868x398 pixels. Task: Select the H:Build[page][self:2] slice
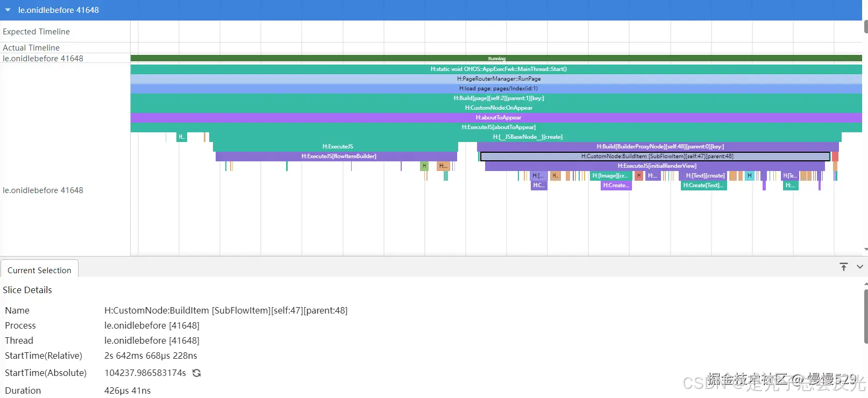pyautogui.click(x=496, y=98)
